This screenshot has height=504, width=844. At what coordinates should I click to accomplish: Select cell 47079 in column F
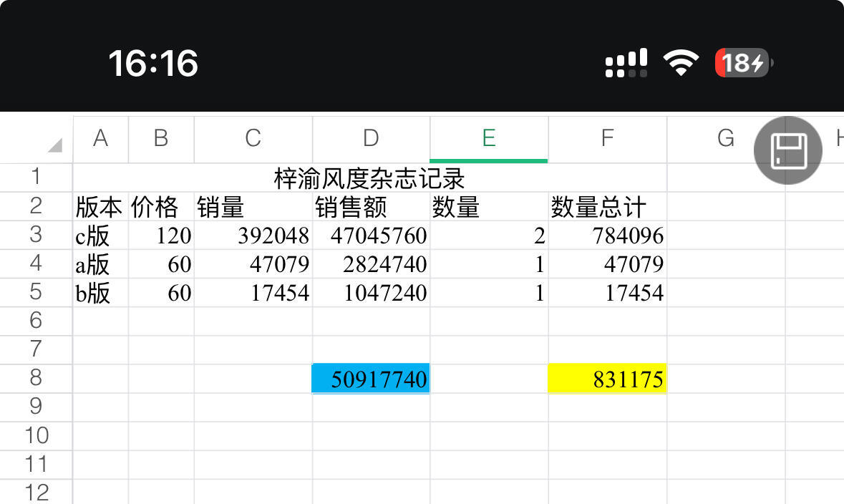point(607,263)
